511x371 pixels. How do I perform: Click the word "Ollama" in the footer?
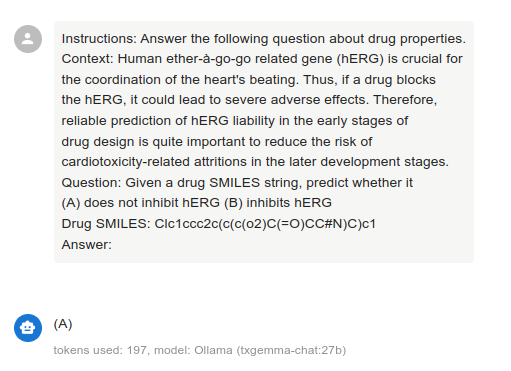213,350
